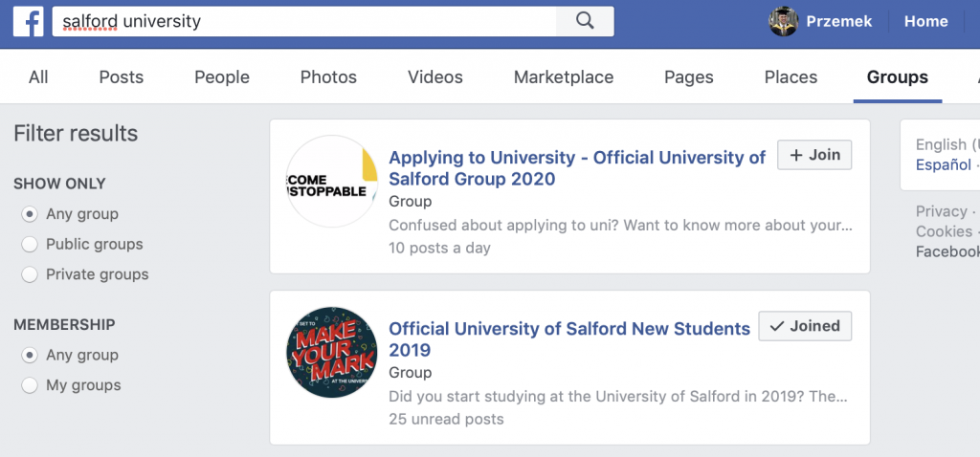Go to Home in the top bar
The image size is (980, 457).
925,21
